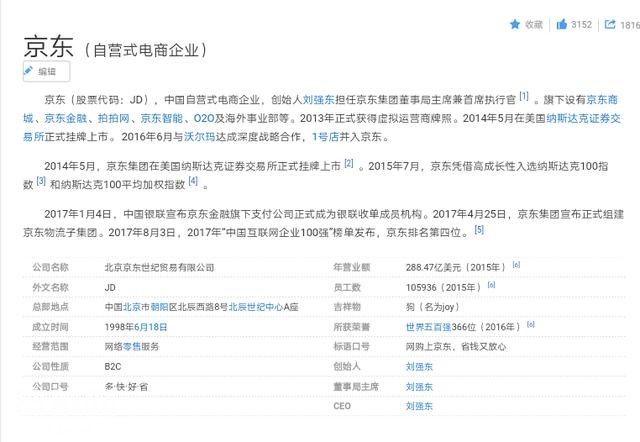Open the 世界五百强 link
Image resolution: width=640 pixels, height=442 pixels.
[x=429, y=327]
